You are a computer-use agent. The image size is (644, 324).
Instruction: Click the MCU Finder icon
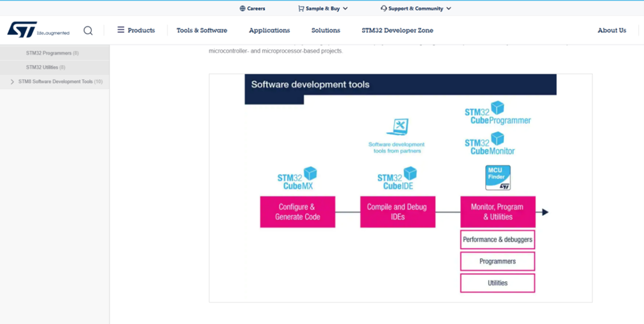click(x=497, y=178)
